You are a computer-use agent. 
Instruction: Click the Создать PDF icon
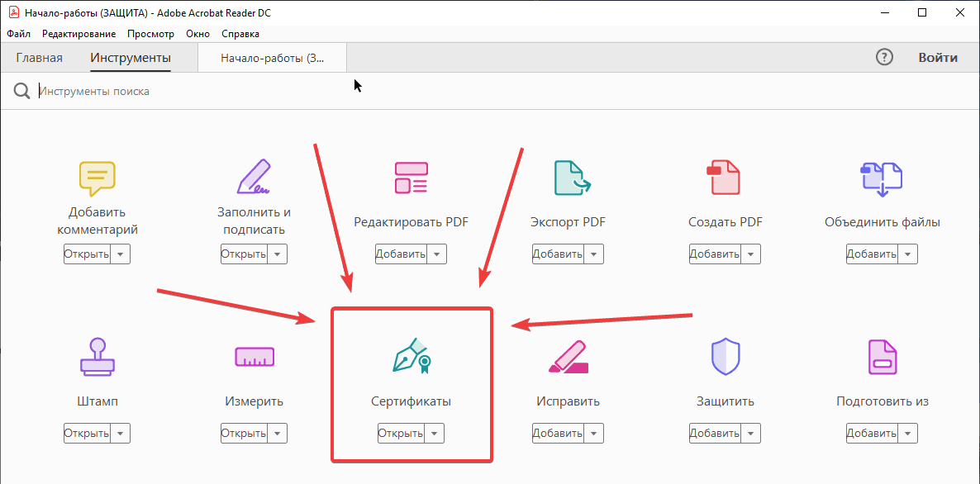pyautogui.click(x=725, y=178)
